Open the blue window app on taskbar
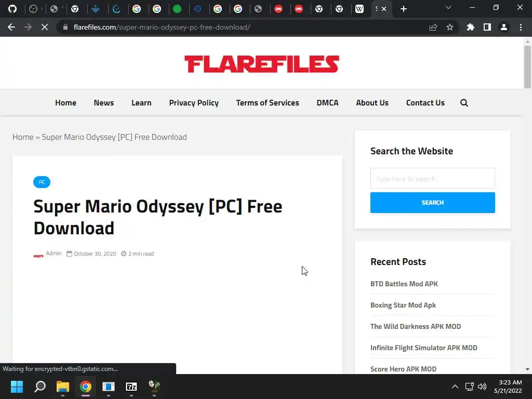532x399 pixels. (x=109, y=387)
